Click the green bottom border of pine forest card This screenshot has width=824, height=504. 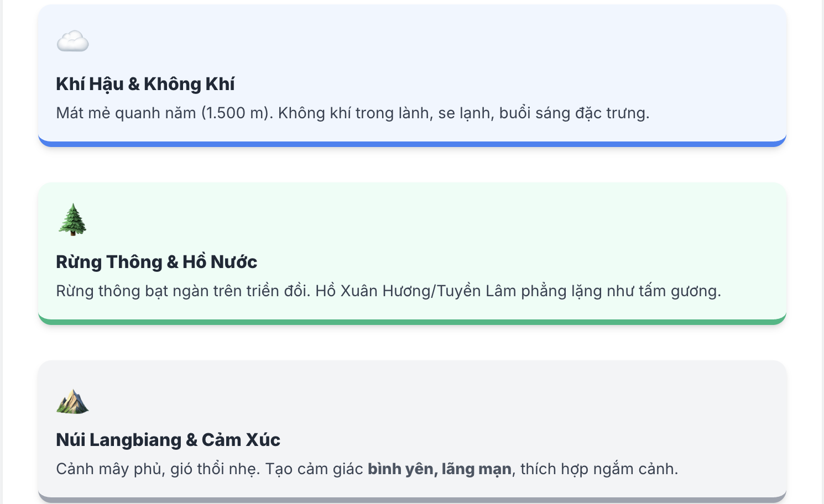412,322
